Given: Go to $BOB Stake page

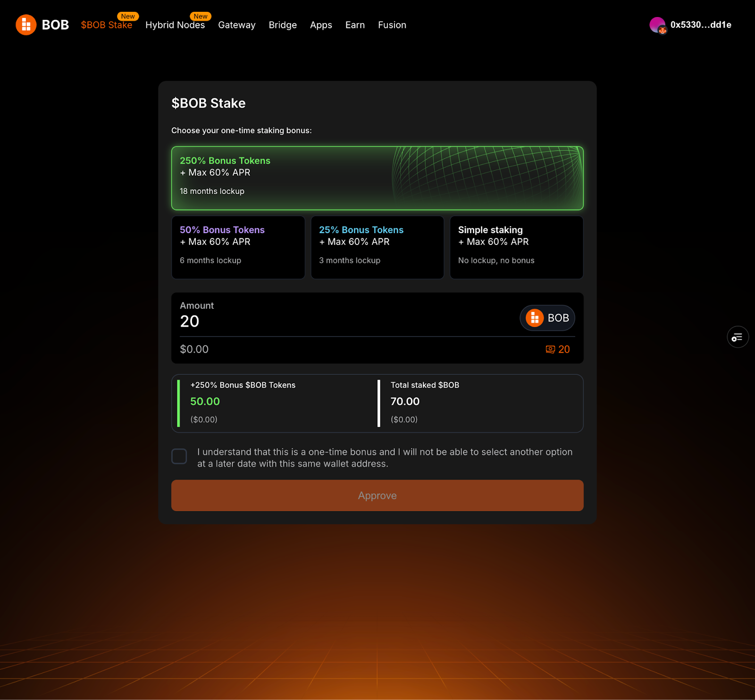Looking at the screenshot, I should (x=107, y=25).
